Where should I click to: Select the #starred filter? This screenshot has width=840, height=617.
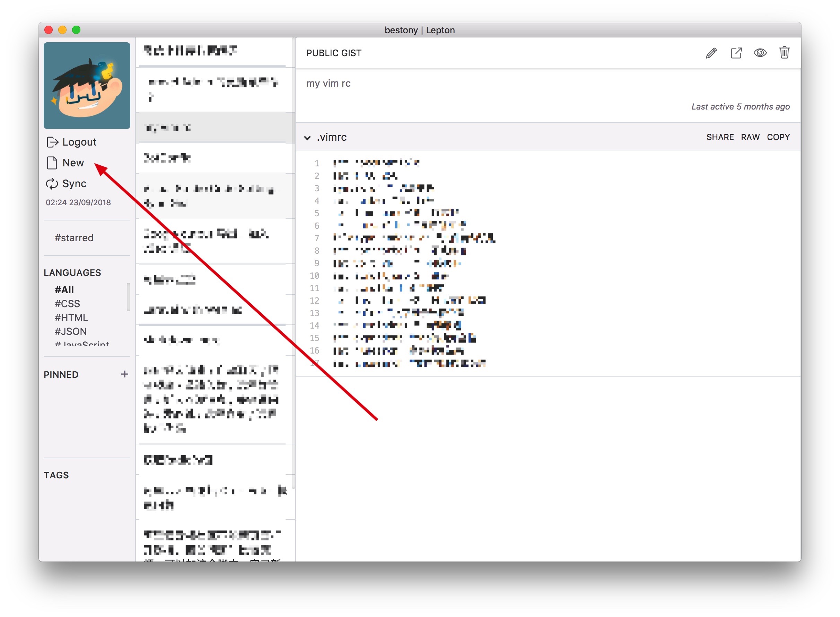coord(74,238)
